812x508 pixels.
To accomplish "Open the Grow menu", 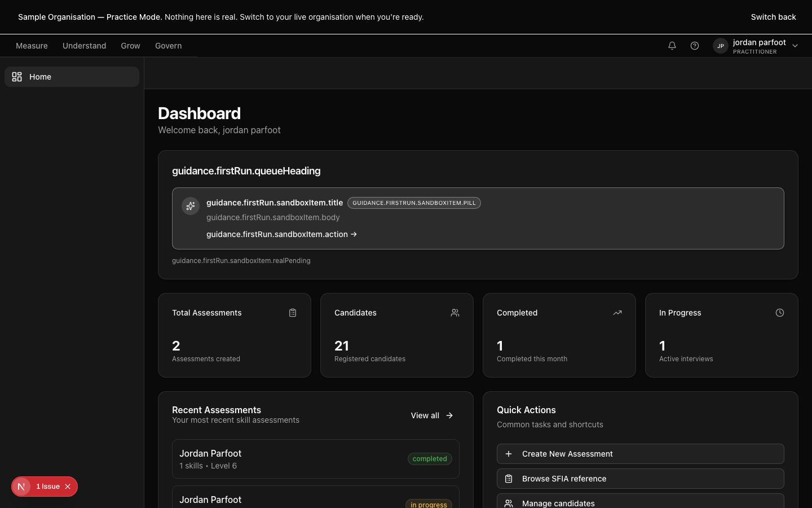I will tap(130, 46).
